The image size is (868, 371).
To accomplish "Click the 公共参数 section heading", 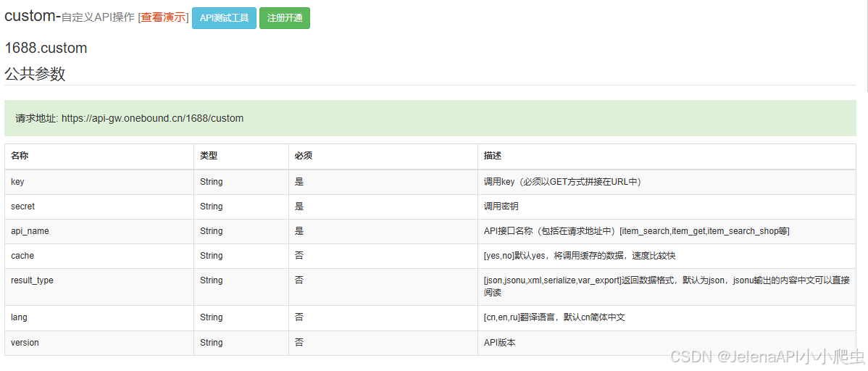I will point(35,74).
